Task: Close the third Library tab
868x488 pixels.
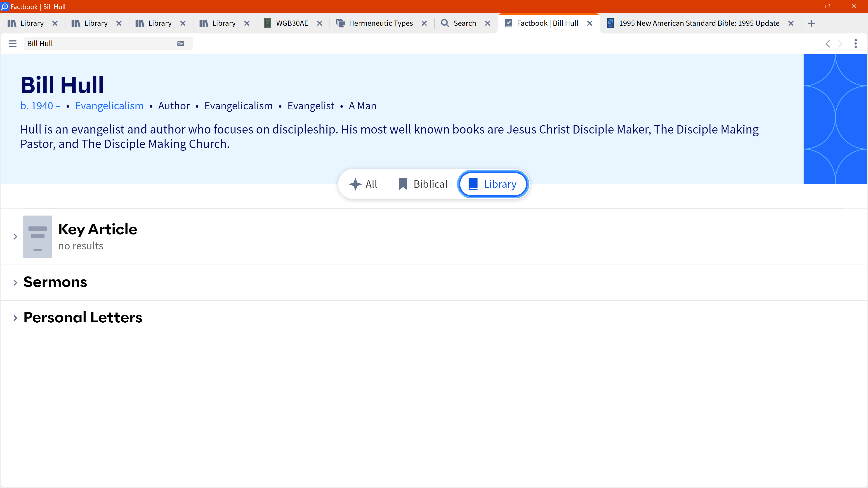Action: coord(183,23)
